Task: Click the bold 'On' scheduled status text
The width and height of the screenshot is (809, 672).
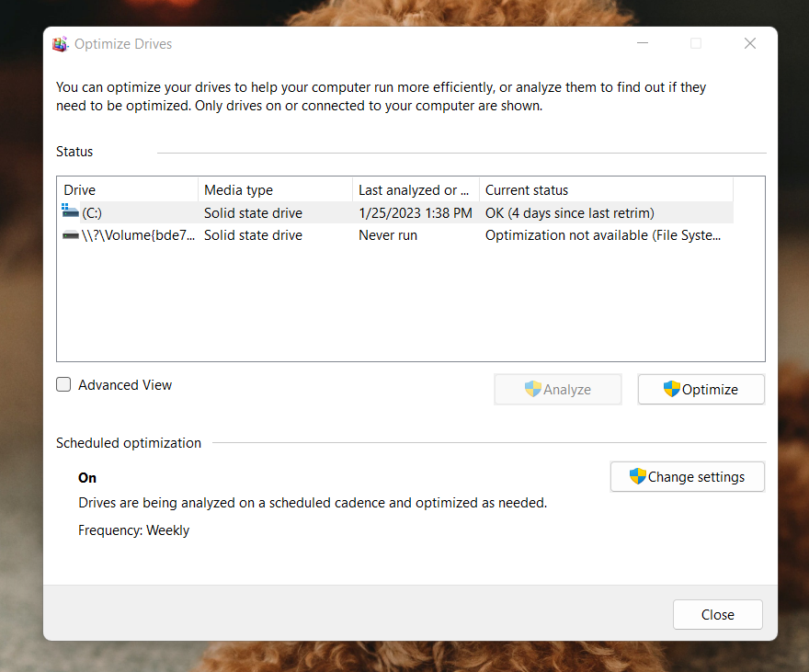Action: click(87, 477)
